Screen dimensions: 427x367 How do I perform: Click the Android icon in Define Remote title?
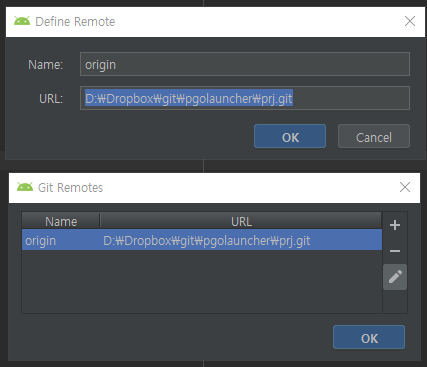click(x=22, y=21)
